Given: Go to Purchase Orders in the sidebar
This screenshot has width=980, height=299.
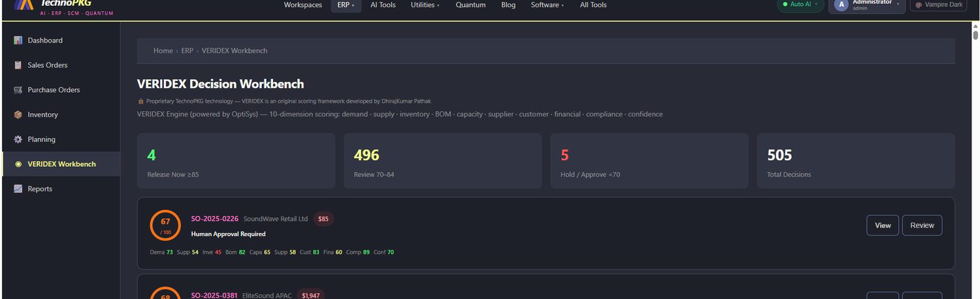Looking at the screenshot, I should point(61,90).
